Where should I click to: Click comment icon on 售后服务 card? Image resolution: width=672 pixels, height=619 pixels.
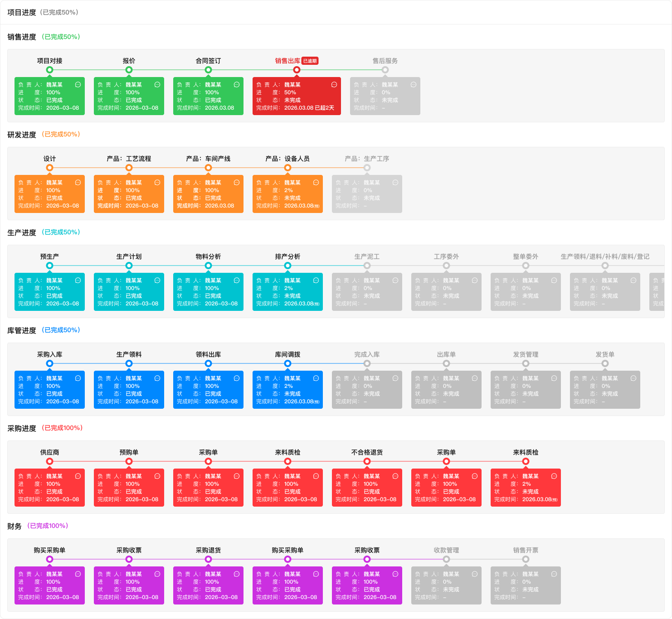coord(414,85)
